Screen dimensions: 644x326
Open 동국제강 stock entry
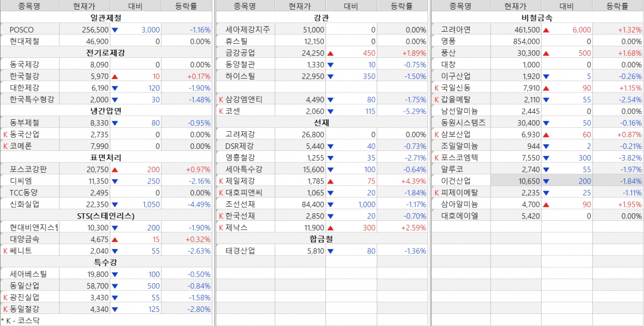pos(24,64)
